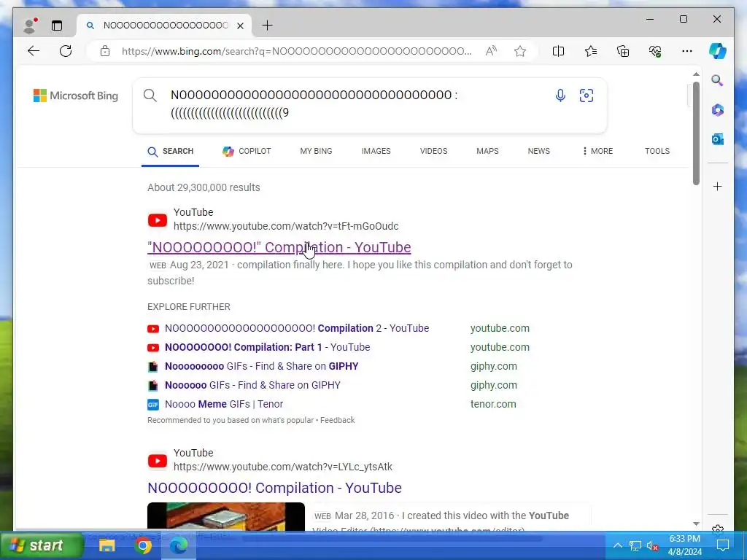Open Collections panel
747x560 pixels.
[623, 51]
